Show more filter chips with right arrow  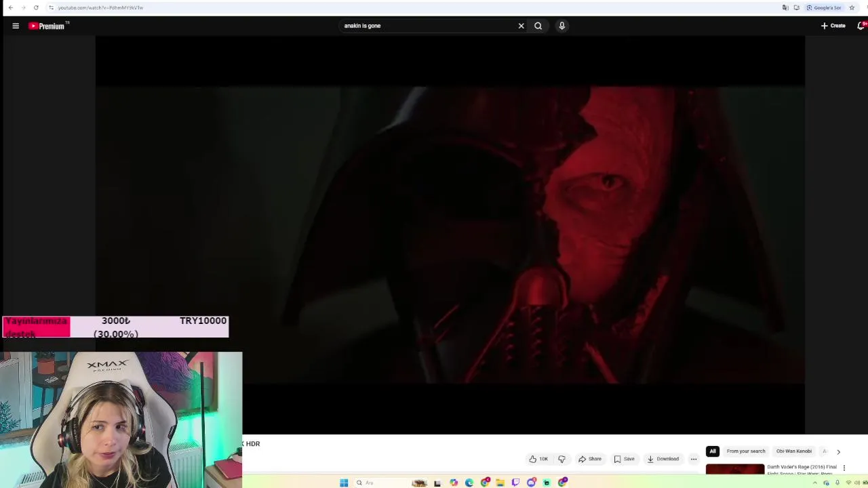838,451
